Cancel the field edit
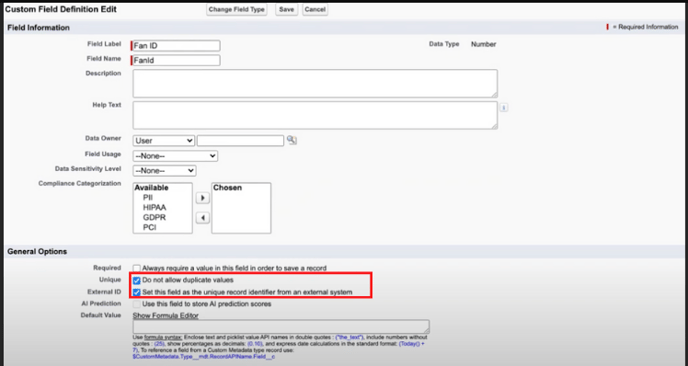The image size is (688, 366). pos(315,10)
